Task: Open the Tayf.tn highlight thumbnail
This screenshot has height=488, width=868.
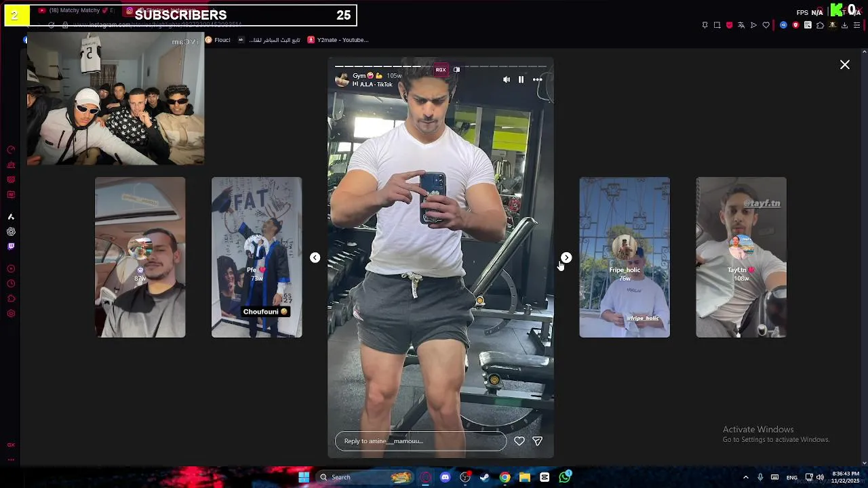Action: [x=741, y=258]
